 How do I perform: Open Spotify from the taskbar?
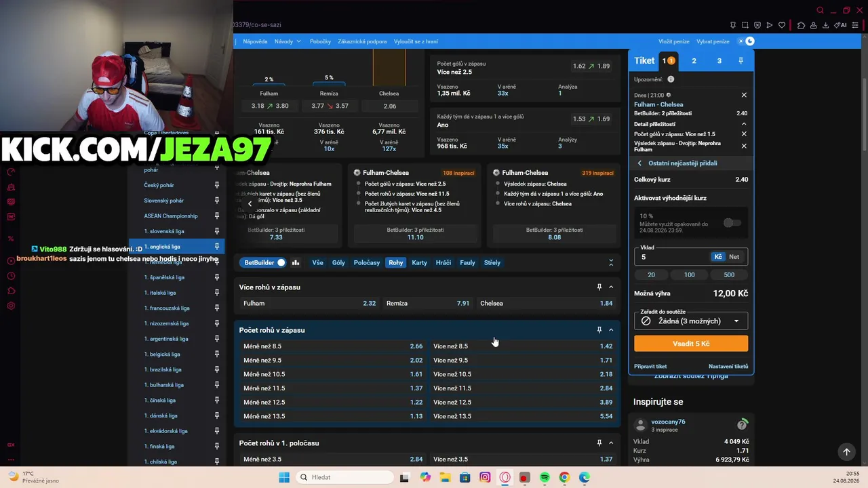click(545, 478)
